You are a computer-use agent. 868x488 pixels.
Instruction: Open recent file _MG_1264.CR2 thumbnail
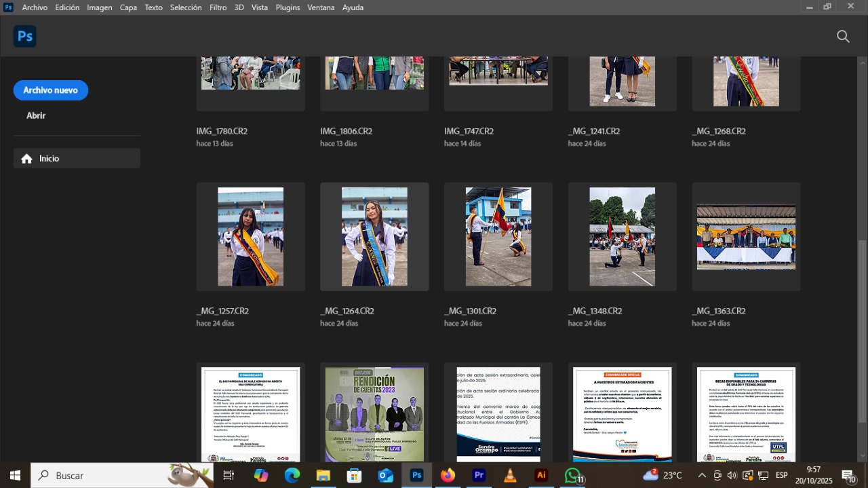374,237
